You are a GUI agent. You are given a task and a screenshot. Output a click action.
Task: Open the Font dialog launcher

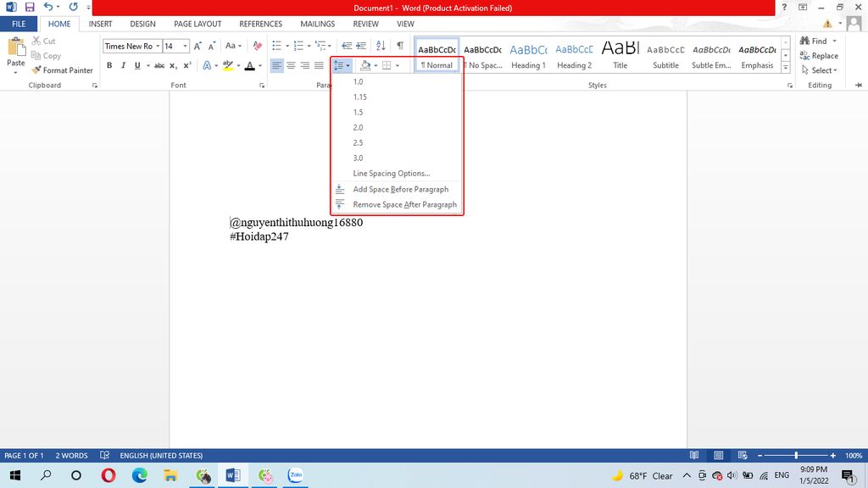(x=262, y=86)
